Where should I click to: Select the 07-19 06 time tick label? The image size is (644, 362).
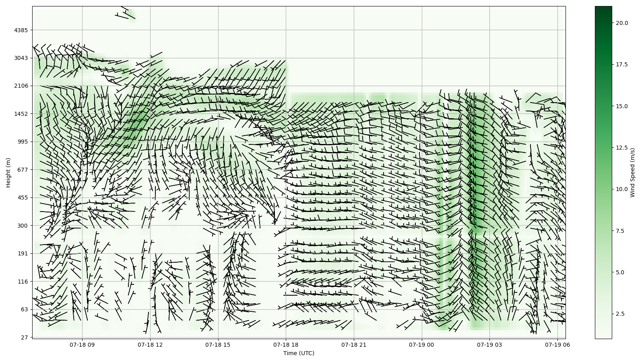point(557,345)
